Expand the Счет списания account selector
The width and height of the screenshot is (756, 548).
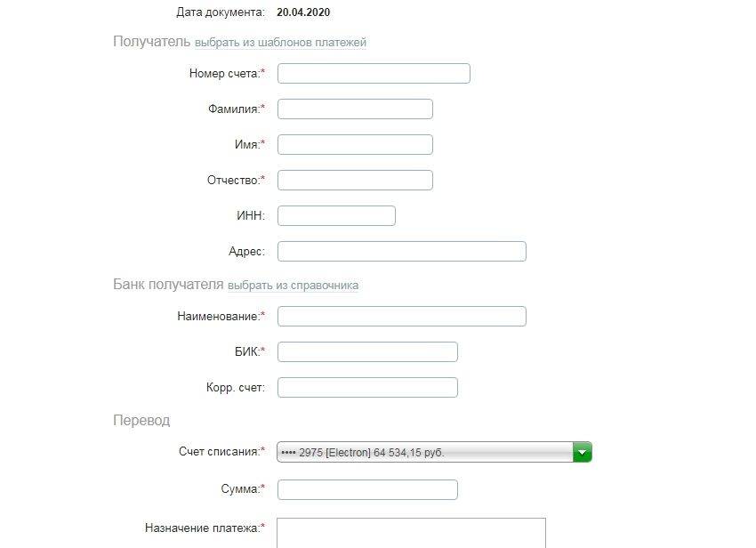coord(427,452)
